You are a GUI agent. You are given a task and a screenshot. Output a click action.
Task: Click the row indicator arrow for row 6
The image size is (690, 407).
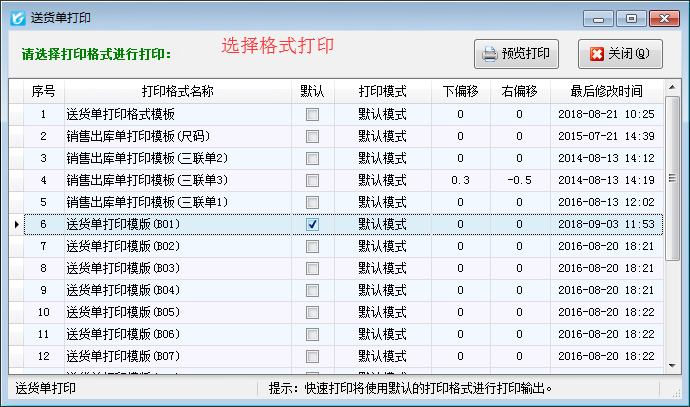[15, 224]
